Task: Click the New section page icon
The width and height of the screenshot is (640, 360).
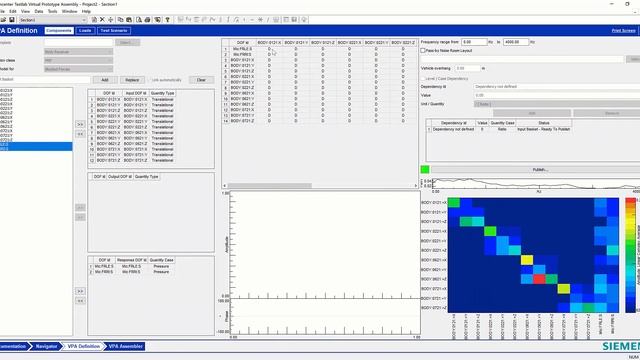Action: click(x=94, y=20)
